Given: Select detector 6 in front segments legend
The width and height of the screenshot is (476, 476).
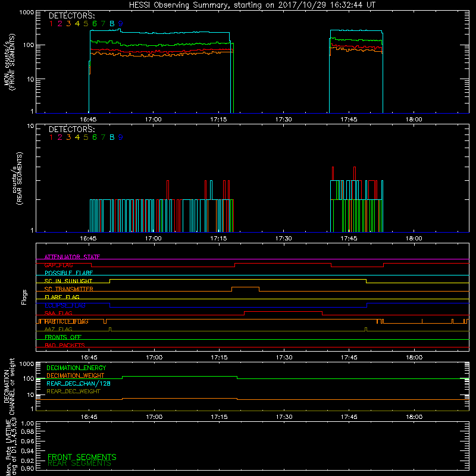Looking at the screenshot, I should click(95, 24).
